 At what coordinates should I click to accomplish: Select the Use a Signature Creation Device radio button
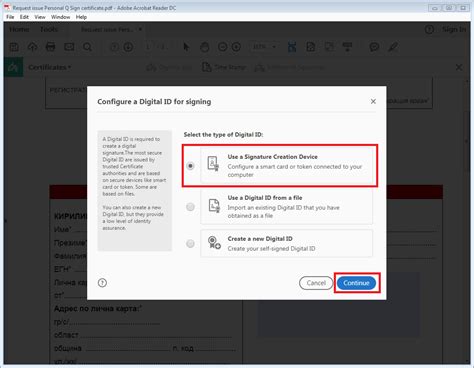[x=190, y=166]
